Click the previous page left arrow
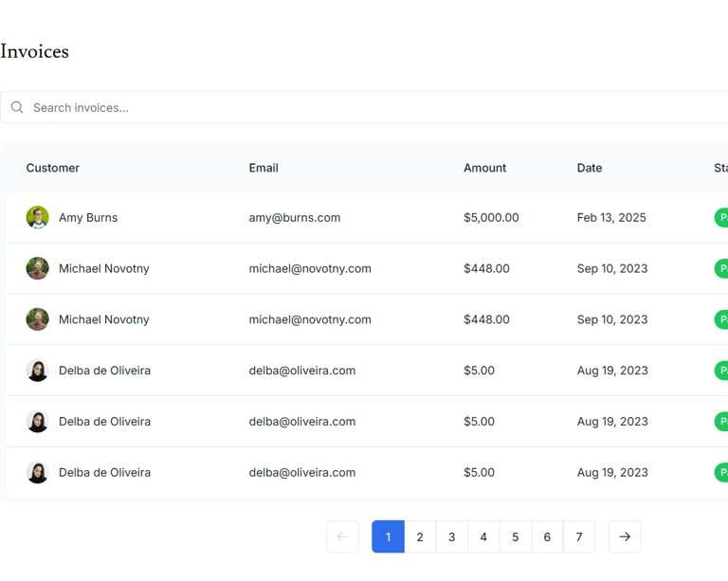The height and width of the screenshot is (581, 728). (342, 536)
